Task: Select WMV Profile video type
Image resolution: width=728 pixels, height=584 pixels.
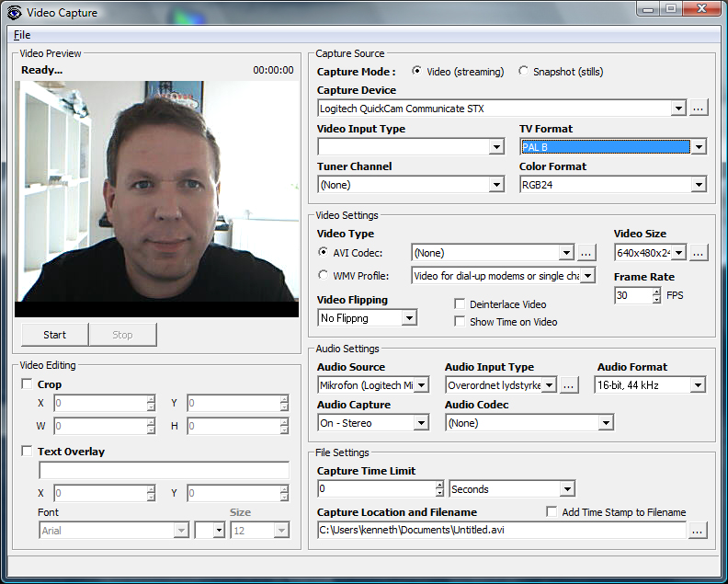Action: click(324, 275)
